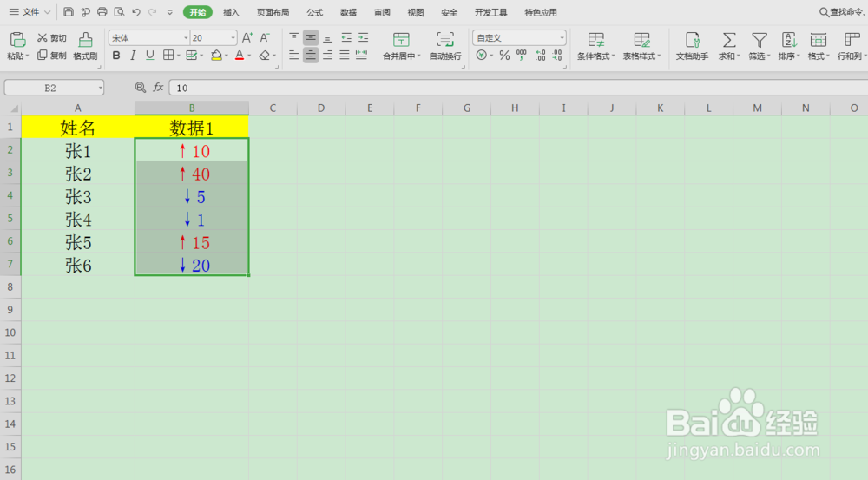Select row 8 header
868x480 pixels.
pos(10,286)
